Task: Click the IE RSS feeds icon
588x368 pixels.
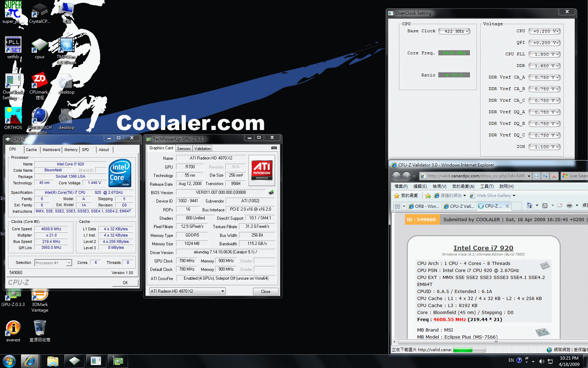Action: point(545,206)
